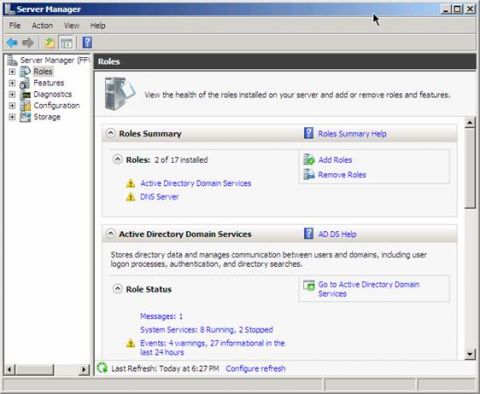Click the Back arrow toolbar icon
480x394 pixels.
12,43
